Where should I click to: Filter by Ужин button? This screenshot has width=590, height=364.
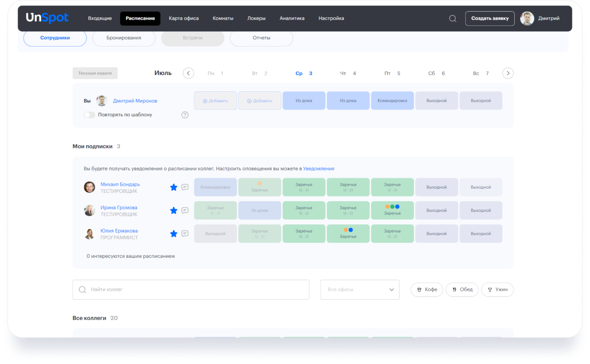[x=497, y=290]
